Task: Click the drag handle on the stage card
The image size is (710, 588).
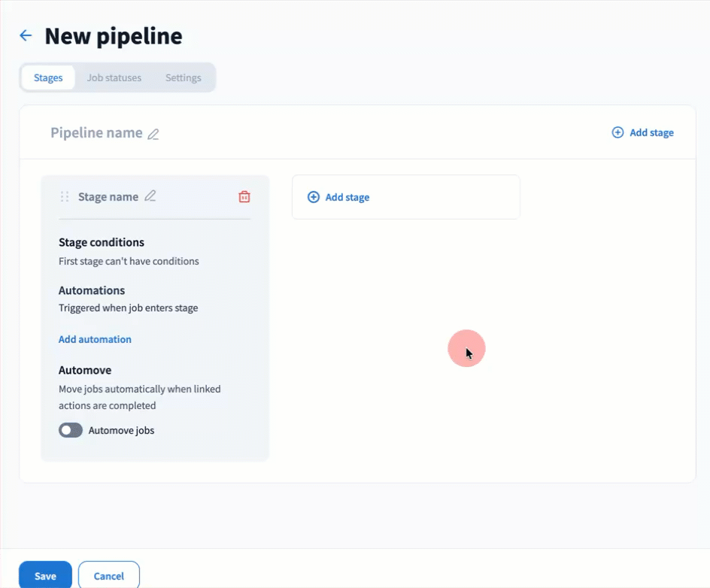Action: pos(65,197)
